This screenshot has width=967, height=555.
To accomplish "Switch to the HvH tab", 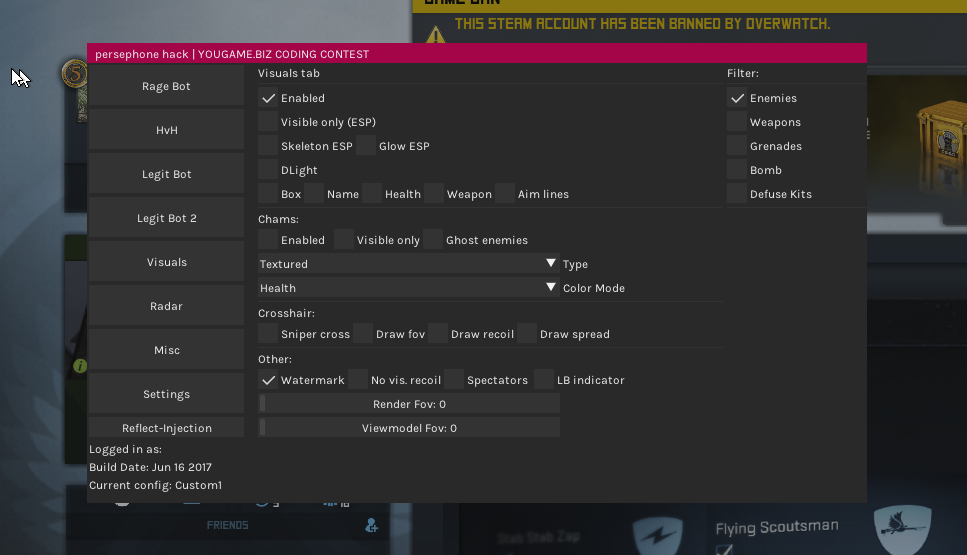I will (167, 130).
